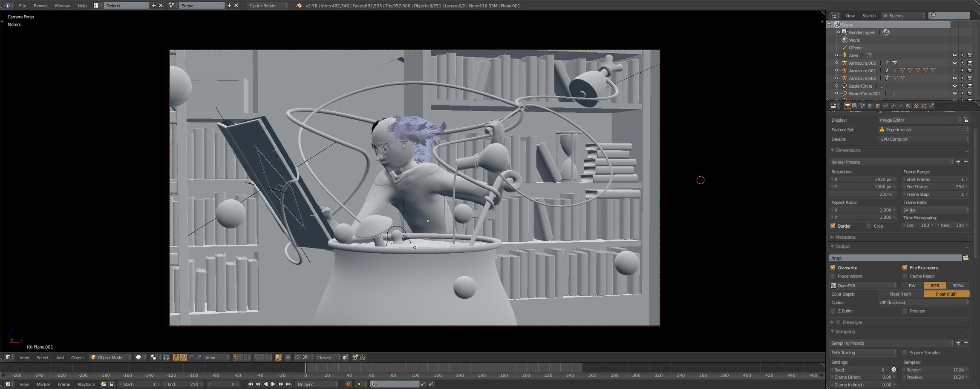Jump to the last frame
Viewport: 980px width, 389px height.
tap(289, 384)
